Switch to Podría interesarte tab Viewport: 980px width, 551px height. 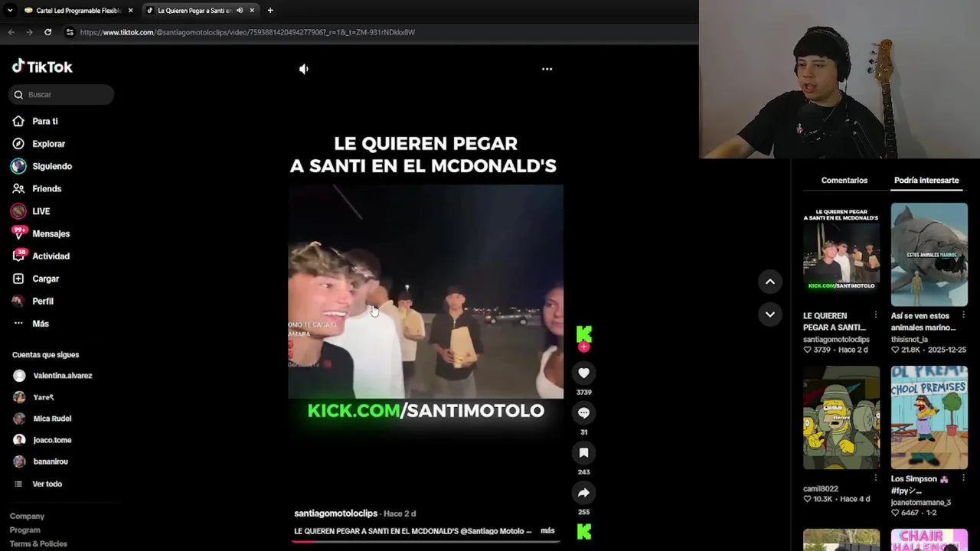926,180
